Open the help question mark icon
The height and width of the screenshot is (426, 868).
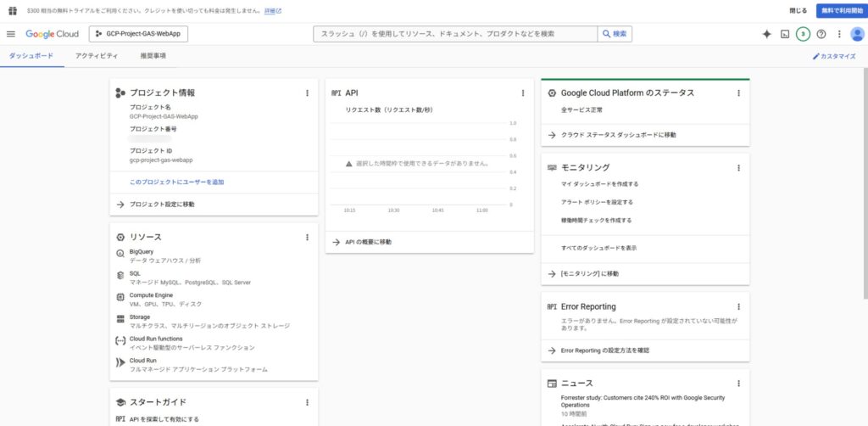[x=821, y=34]
